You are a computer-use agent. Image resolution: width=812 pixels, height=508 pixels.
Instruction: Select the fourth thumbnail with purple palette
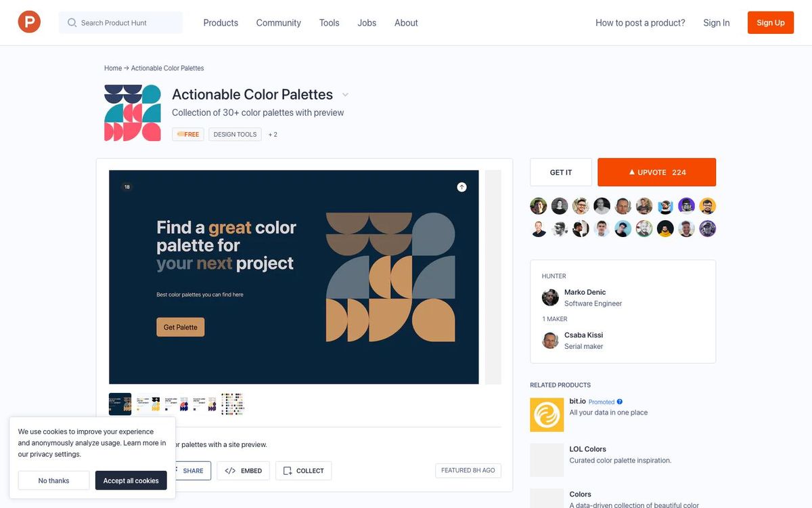(x=204, y=404)
